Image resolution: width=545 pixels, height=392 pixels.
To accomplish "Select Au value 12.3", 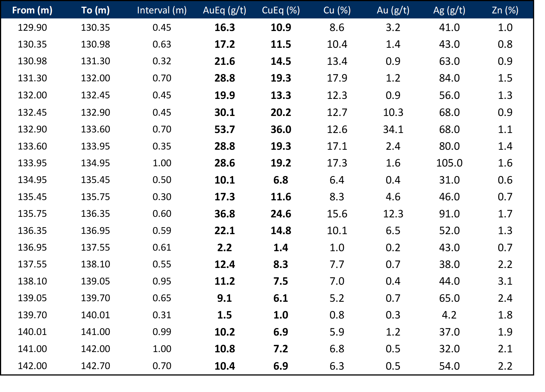I will click(x=393, y=214).
